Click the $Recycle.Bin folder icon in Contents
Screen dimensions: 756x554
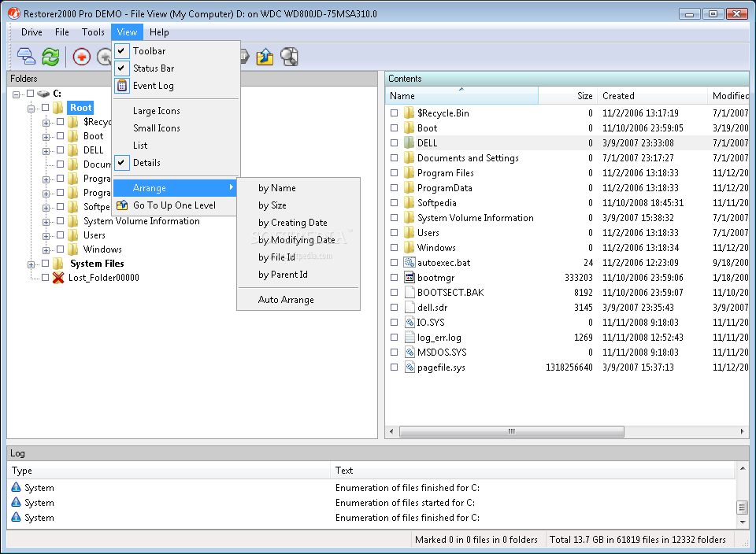(409, 113)
